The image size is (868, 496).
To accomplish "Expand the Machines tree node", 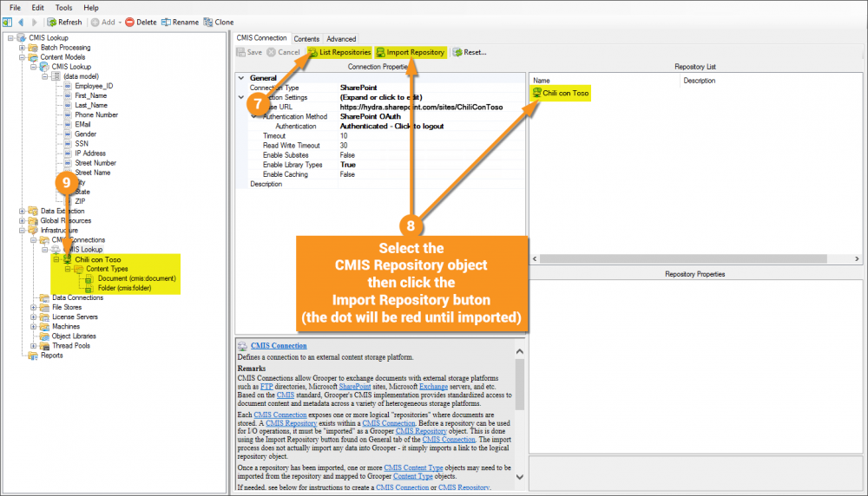I will coord(33,326).
